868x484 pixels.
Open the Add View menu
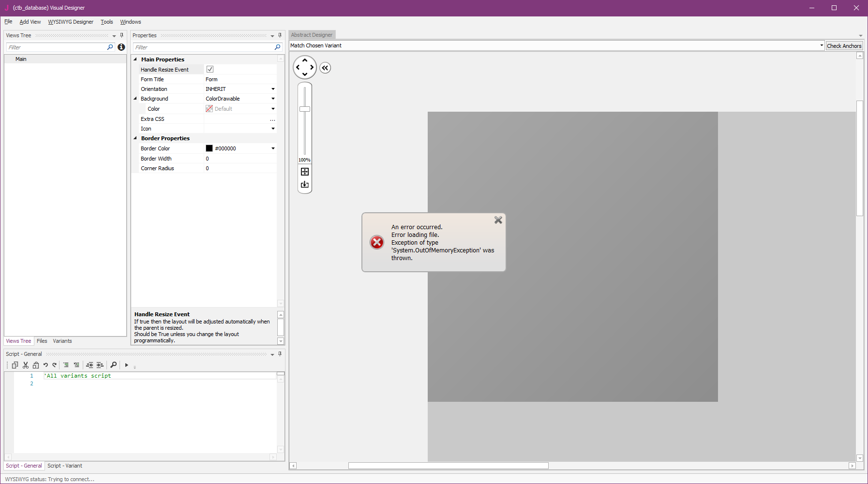(x=30, y=22)
